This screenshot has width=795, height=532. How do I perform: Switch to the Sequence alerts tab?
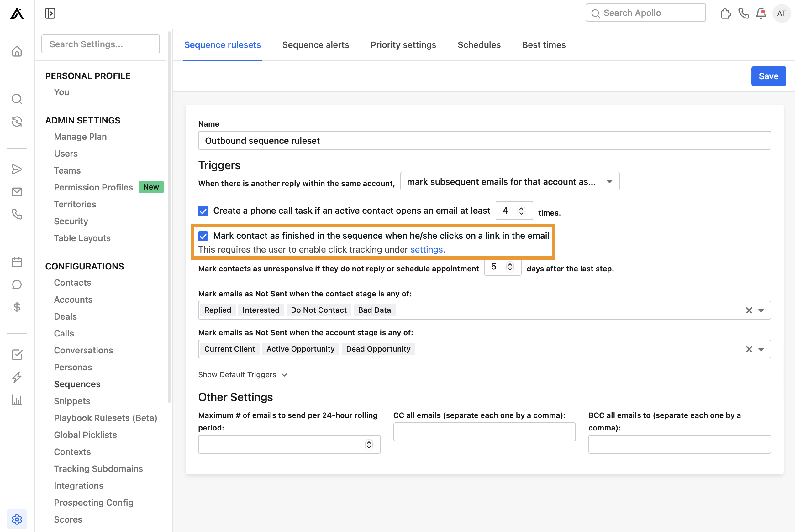tap(316, 45)
